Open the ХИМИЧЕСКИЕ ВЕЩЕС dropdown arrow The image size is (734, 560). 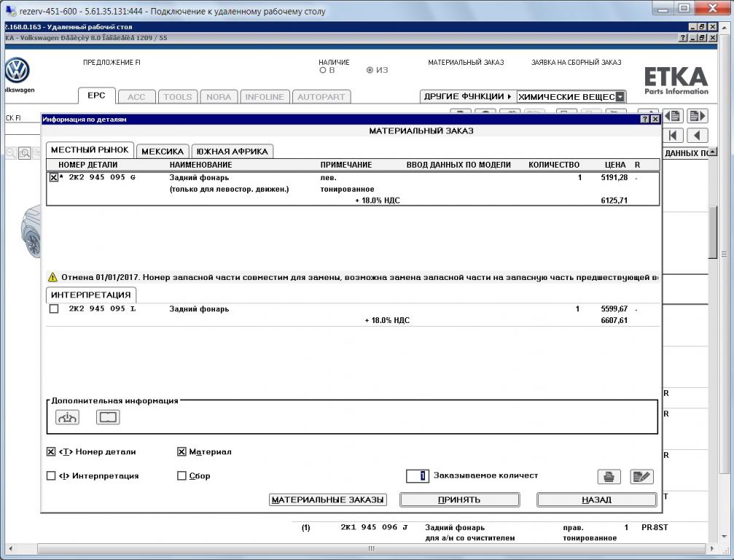click(x=620, y=97)
